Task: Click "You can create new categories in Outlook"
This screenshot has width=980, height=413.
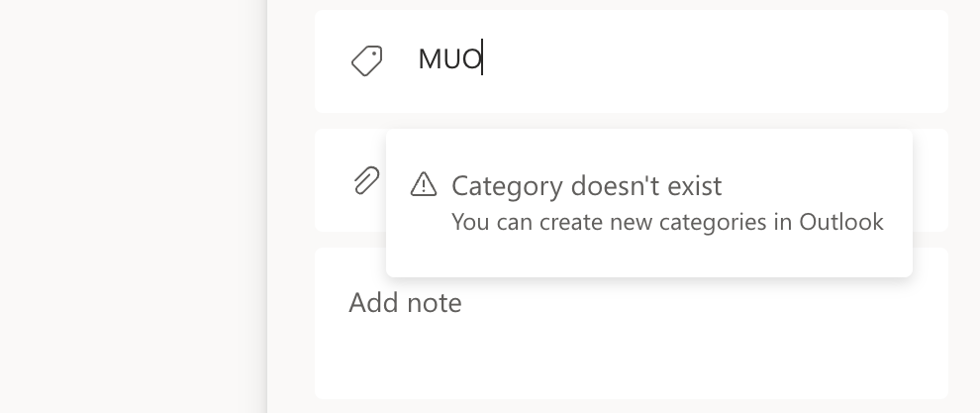Action: click(x=666, y=222)
